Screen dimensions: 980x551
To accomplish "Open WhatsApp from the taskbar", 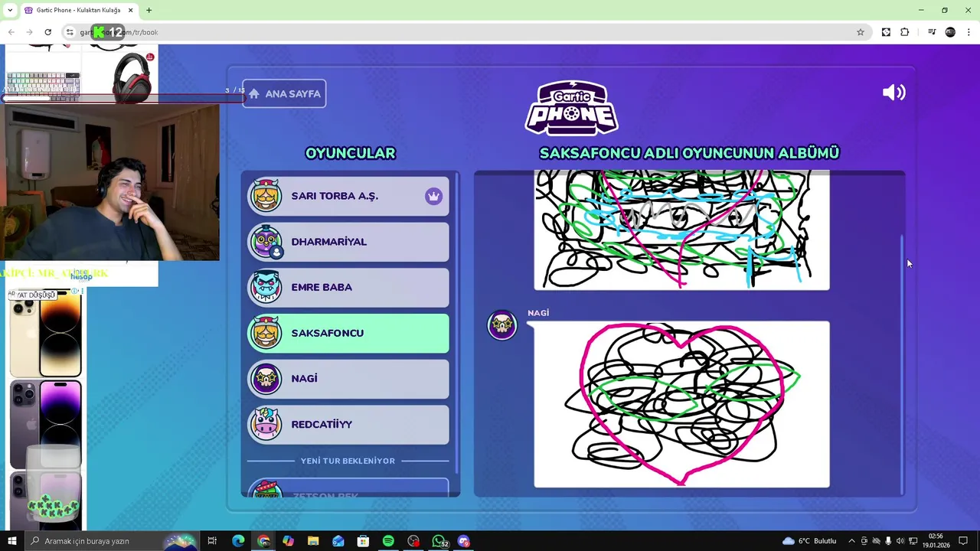I will (439, 541).
